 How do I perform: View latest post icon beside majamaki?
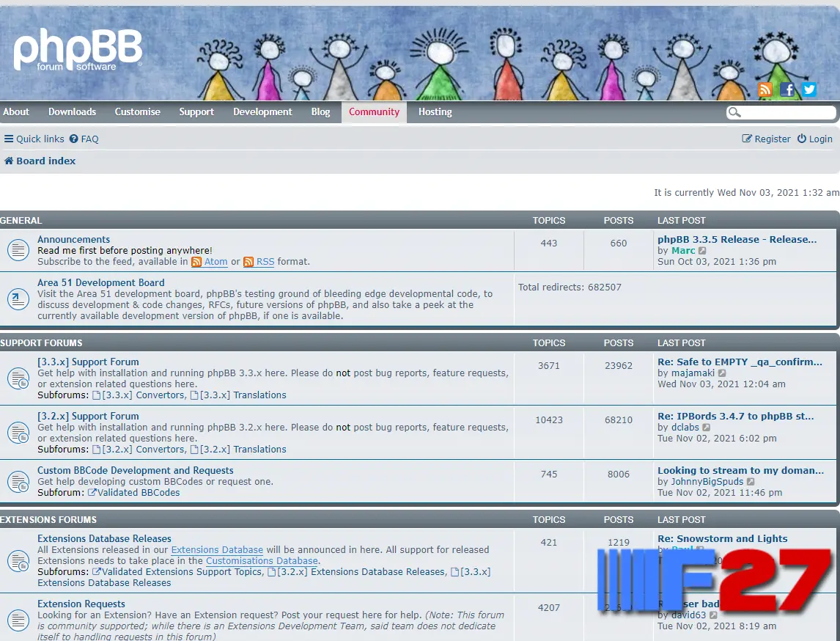coord(722,373)
